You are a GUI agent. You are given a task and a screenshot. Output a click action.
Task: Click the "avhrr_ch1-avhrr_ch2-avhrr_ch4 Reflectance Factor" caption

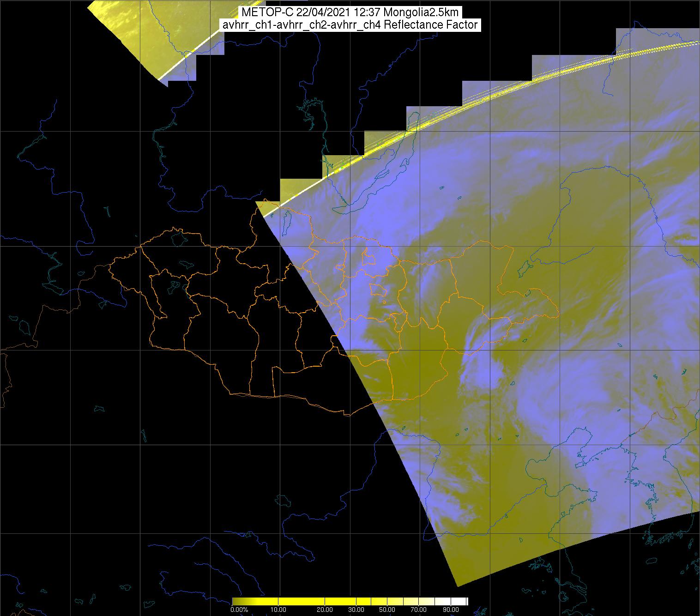click(350, 25)
